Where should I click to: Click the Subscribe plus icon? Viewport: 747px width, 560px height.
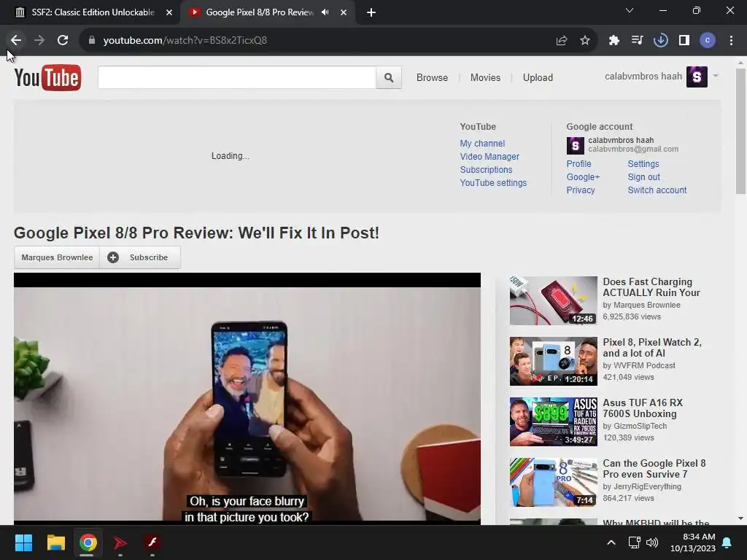pos(113,257)
